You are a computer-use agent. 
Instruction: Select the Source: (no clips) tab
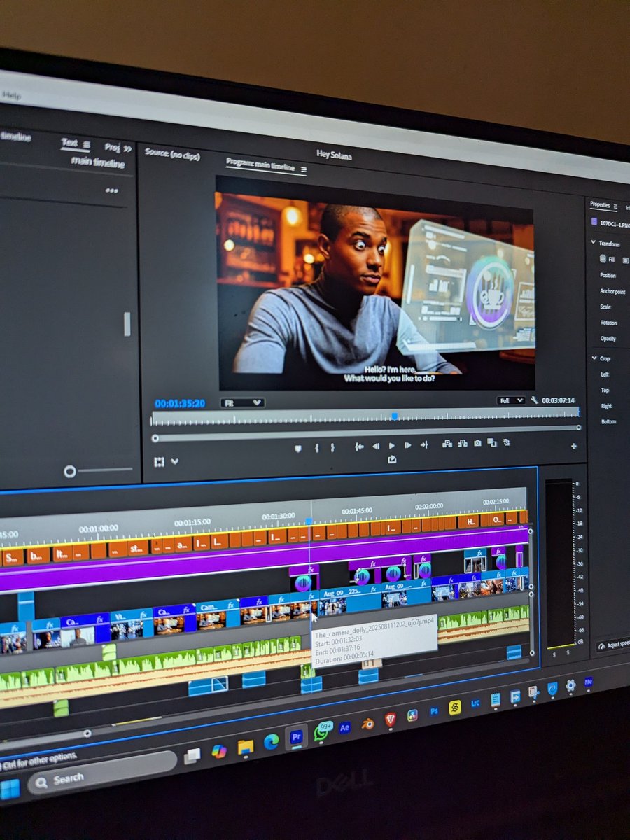click(x=172, y=154)
